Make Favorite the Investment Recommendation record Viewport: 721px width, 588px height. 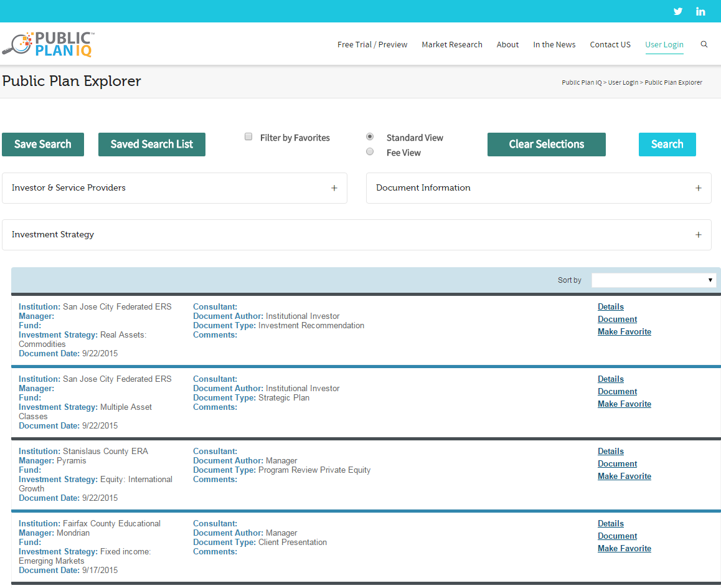tap(624, 332)
